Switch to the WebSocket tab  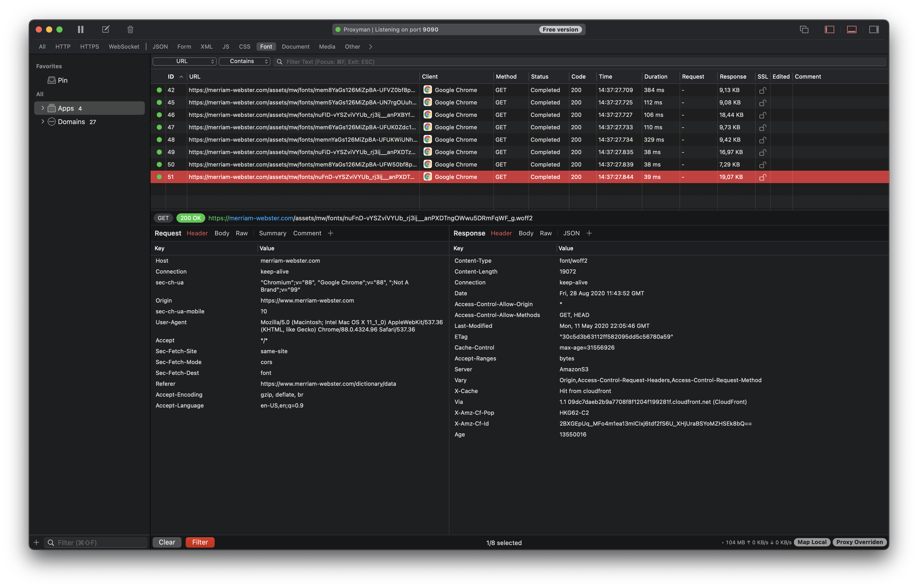[124, 47]
